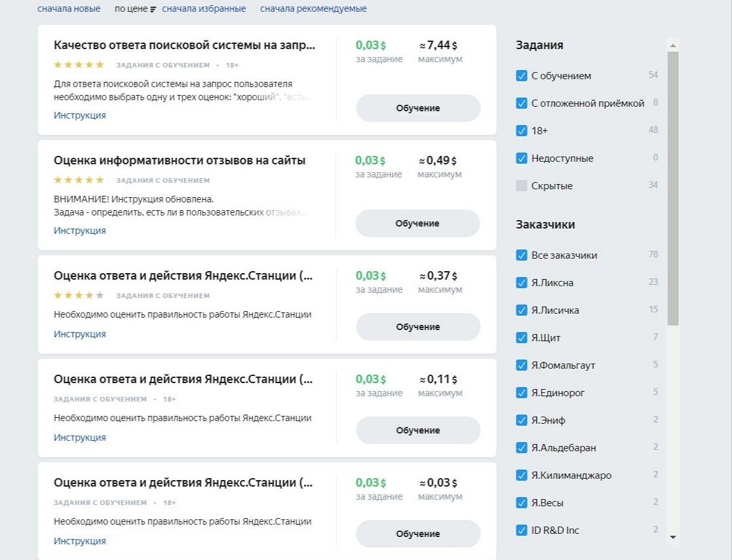The image size is (732, 560).
Task: Sort by 'сначала рекомендуемые'
Action: click(x=313, y=9)
